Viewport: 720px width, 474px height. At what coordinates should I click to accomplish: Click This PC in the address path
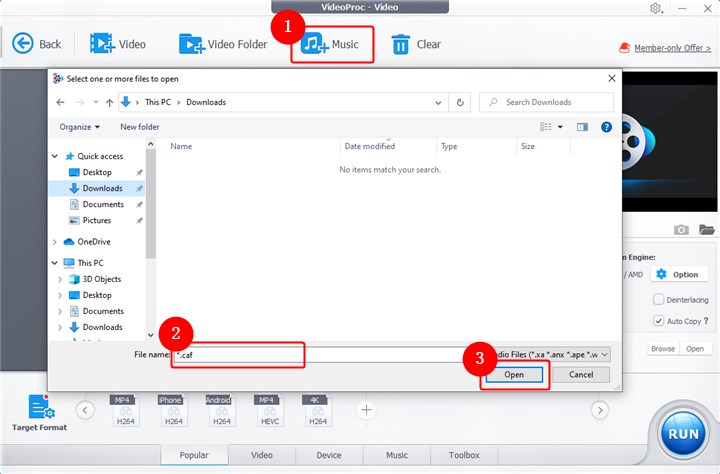click(x=158, y=102)
